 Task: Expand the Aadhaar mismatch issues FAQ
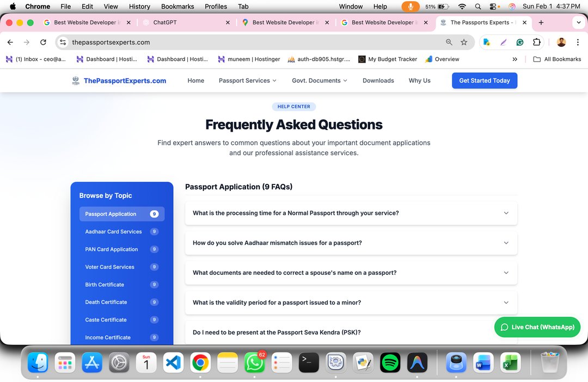(x=351, y=243)
